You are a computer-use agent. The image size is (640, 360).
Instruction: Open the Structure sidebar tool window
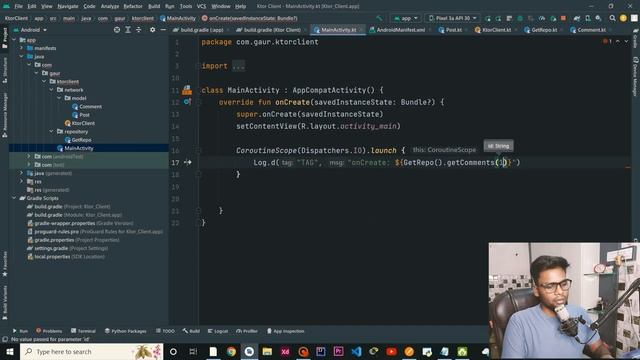click(x=5, y=70)
